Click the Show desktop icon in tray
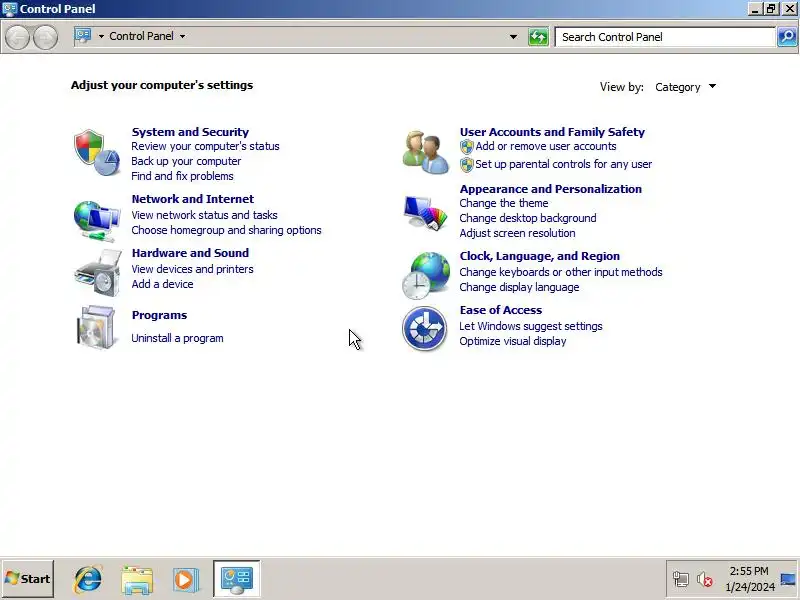The height and width of the screenshot is (600, 800). [788, 580]
